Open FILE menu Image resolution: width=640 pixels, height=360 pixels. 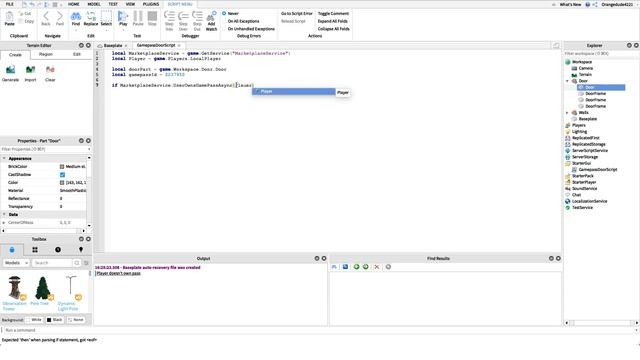tap(10, 4)
